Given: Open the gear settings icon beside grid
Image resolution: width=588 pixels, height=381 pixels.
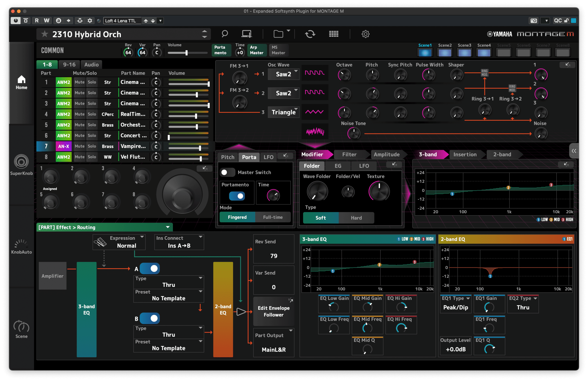Looking at the screenshot, I should [365, 34].
